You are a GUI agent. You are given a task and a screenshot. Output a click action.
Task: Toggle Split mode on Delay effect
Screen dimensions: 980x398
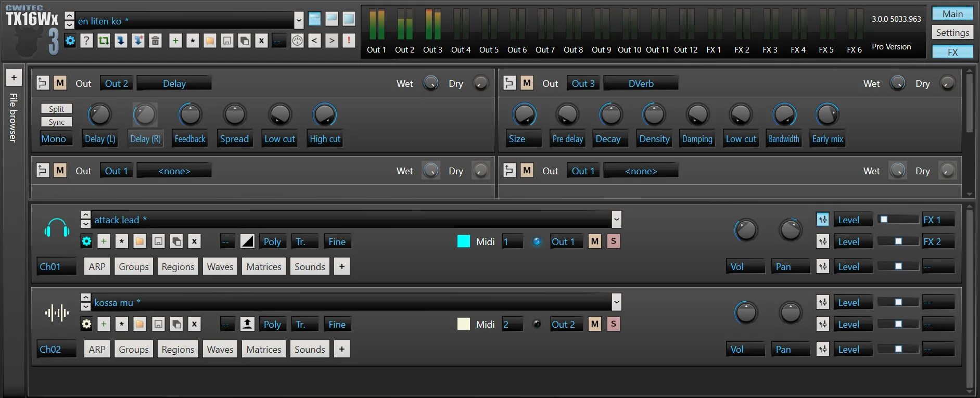pos(57,109)
